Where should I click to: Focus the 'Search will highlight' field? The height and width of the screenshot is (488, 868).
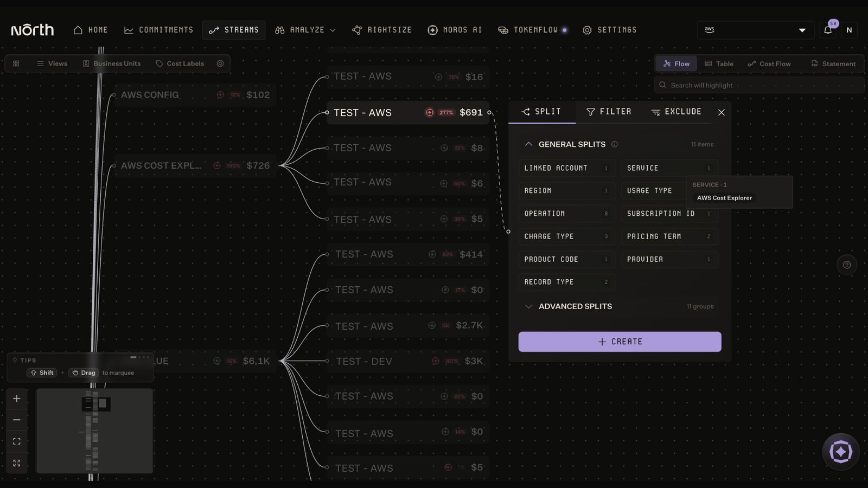[759, 85]
